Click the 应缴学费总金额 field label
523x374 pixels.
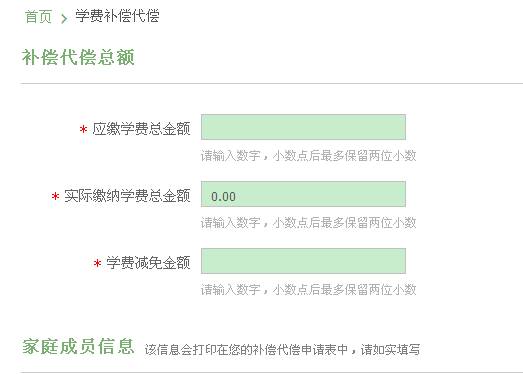pyautogui.click(x=141, y=129)
